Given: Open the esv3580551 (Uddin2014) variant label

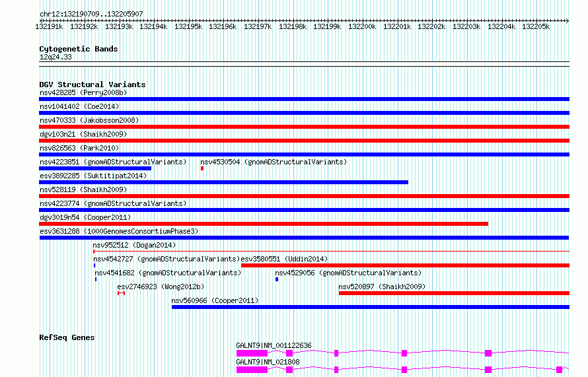Looking at the screenshot, I should coord(284,259).
